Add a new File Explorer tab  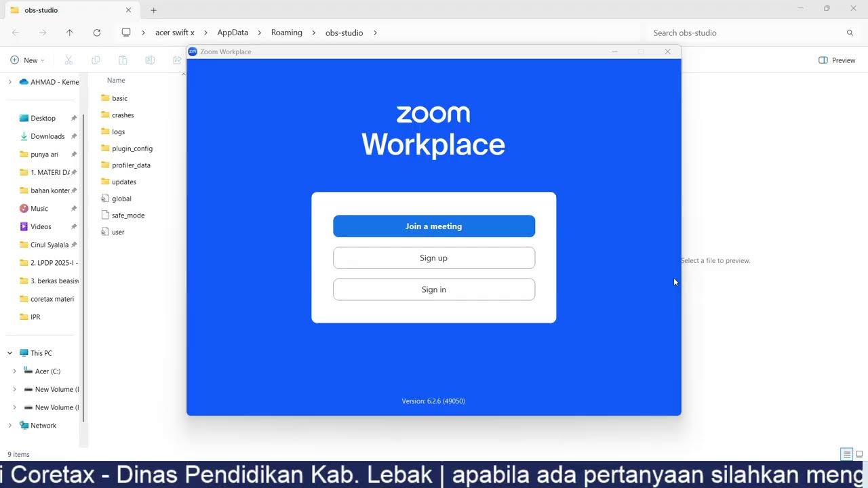[154, 10]
